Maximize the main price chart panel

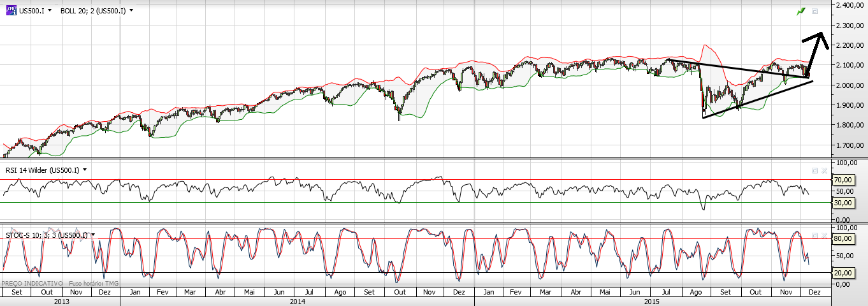coord(815,11)
